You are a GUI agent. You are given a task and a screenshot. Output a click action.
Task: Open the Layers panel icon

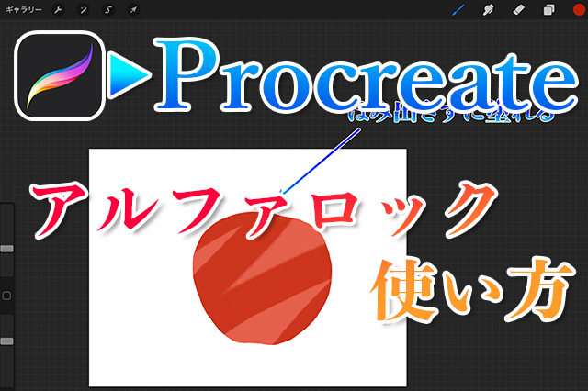pos(548,9)
